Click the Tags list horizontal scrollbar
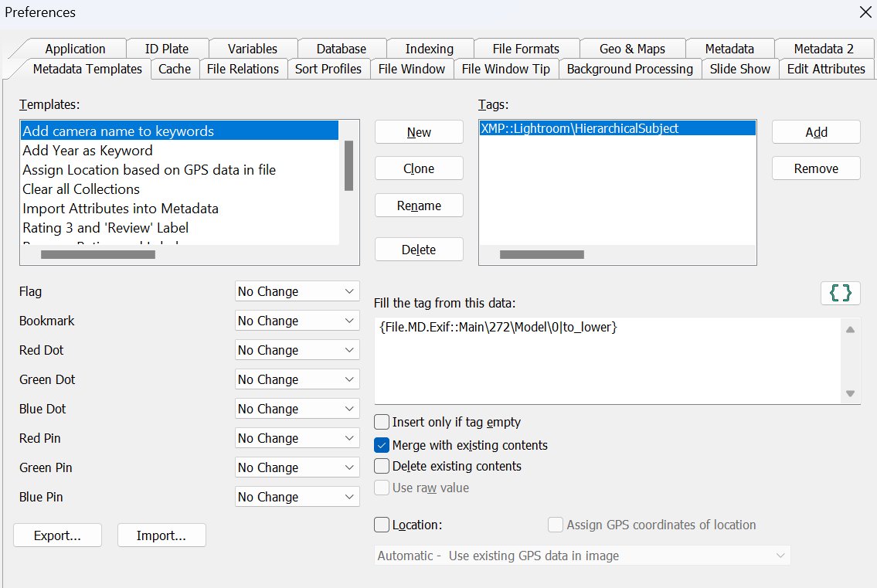The width and height of the screenshot is (877, 588). coord(542,254)
